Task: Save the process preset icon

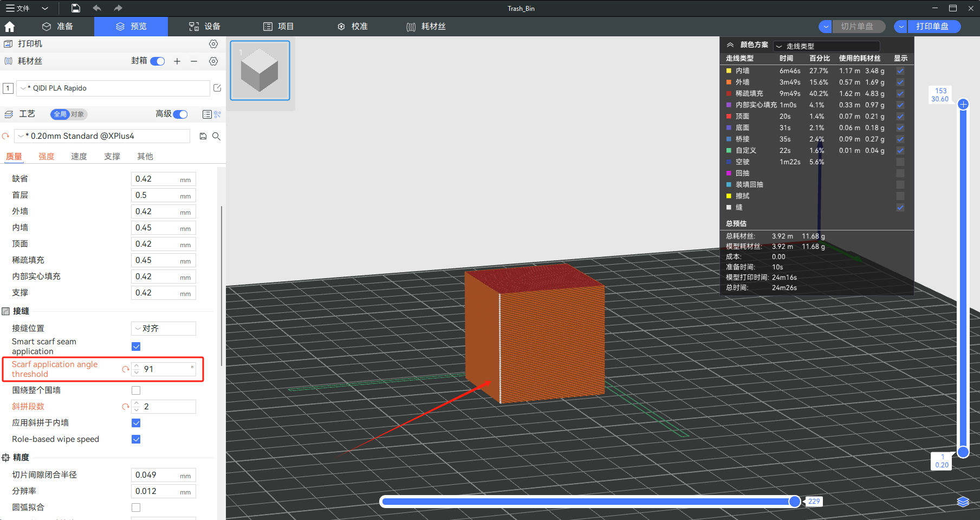Action: coord(203,136)
